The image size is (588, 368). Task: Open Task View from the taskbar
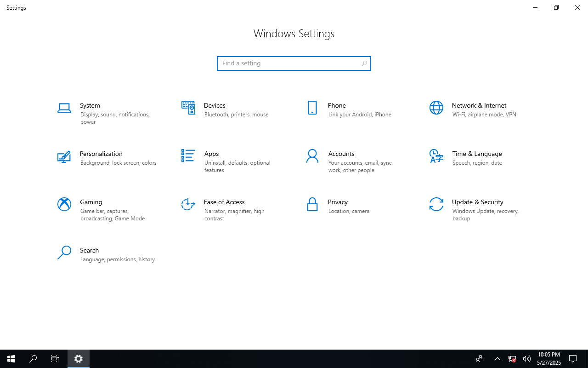55,359
